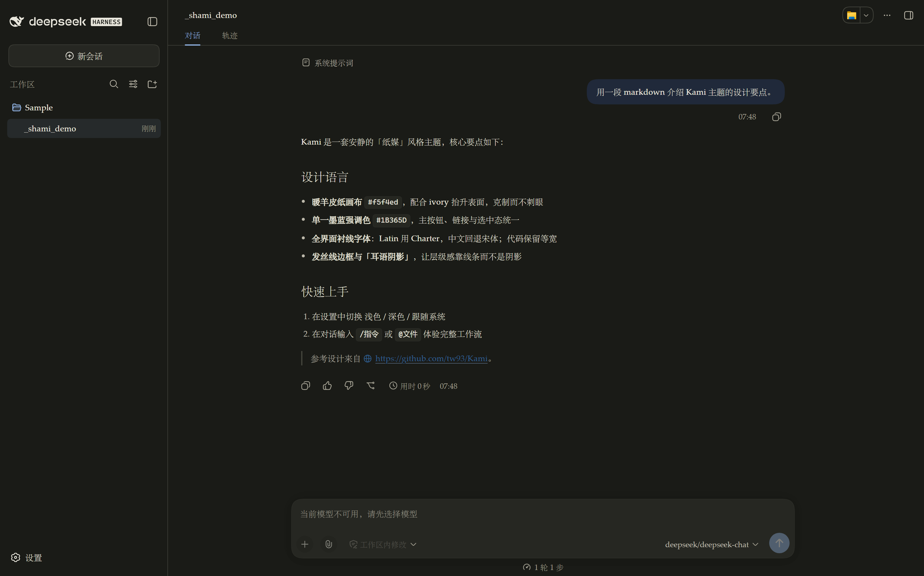
Task: Open the deepseek/deepseek-chat model selector
Action: click(712, 545)
